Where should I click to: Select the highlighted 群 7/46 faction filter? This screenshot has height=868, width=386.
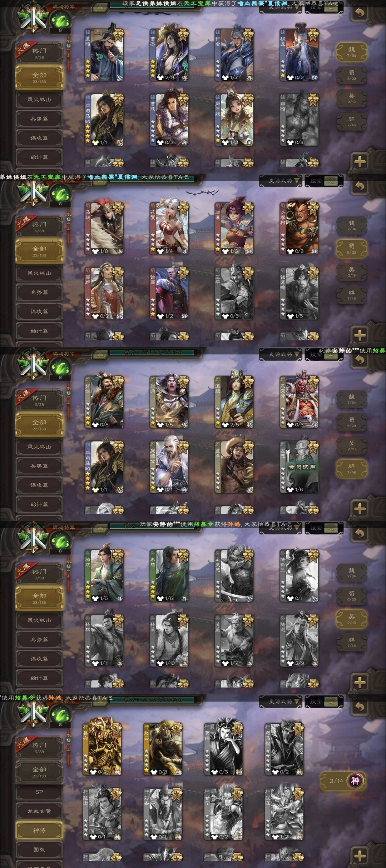352,469
